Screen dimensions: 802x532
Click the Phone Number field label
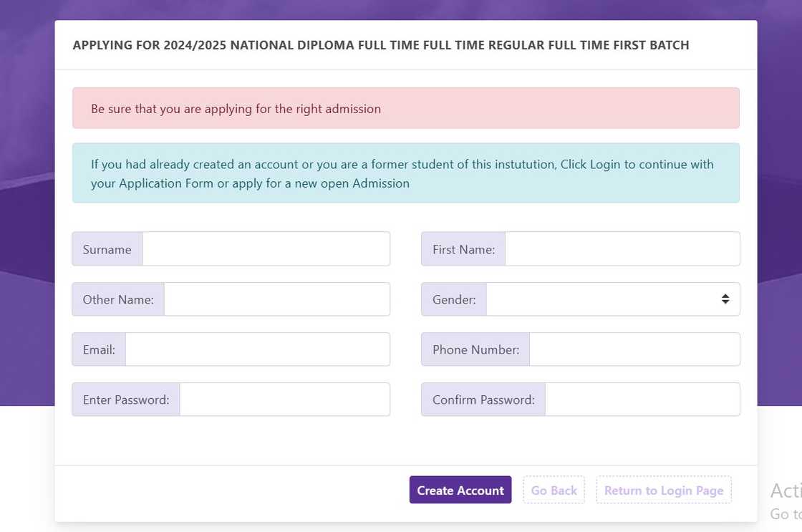coord(475,349)
